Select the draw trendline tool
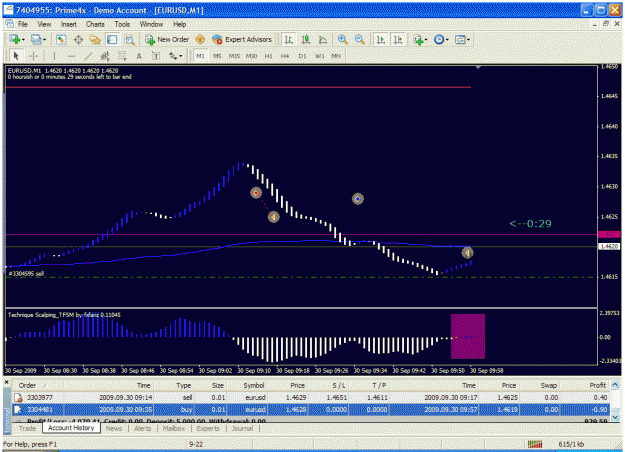This screenshot has width=625, height=452. click(88, 56)
